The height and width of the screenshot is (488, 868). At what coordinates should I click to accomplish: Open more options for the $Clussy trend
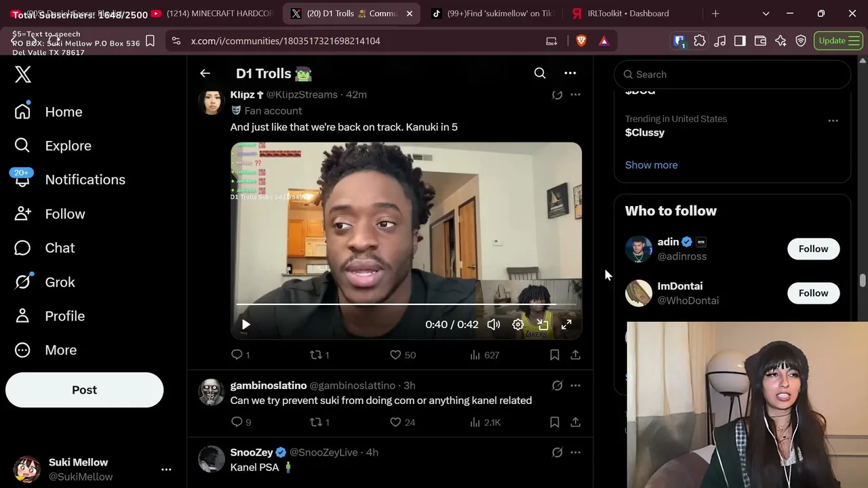(833, 121)
